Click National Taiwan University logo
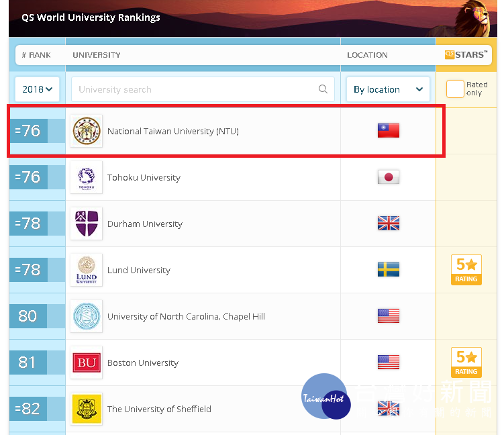Viewport: 504px width, 435px height. pyautogui.click(x=87, y=131)
